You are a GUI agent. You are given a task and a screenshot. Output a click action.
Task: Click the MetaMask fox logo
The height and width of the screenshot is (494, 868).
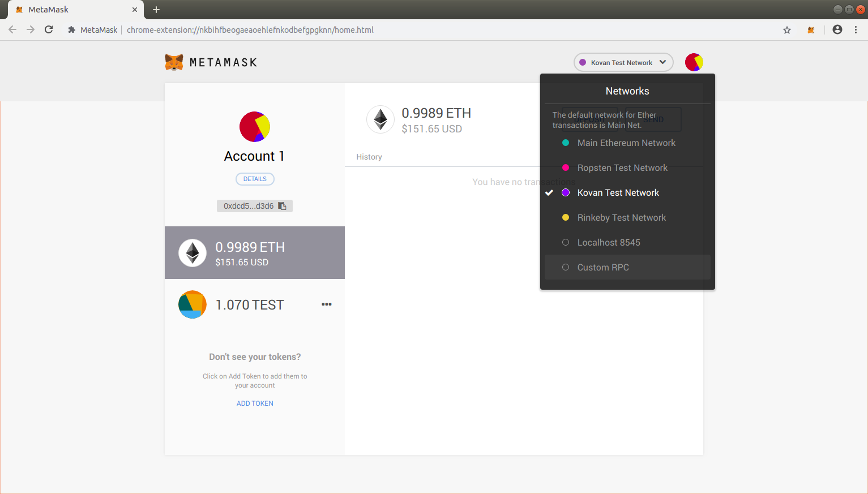click(x=174, y=62)
